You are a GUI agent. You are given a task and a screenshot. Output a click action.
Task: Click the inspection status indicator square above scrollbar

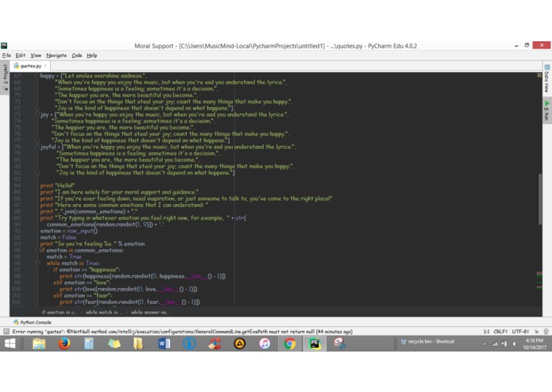coord(539,75)
